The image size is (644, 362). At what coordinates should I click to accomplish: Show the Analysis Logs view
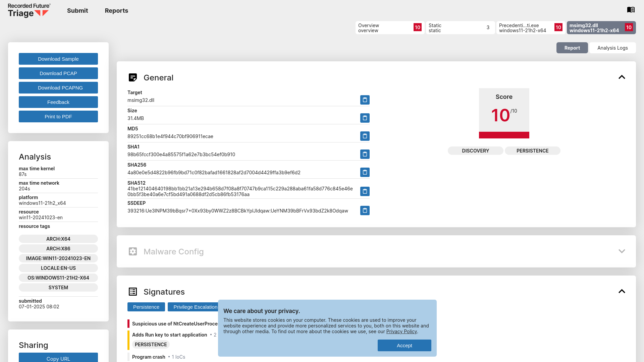tap(612, 48)
